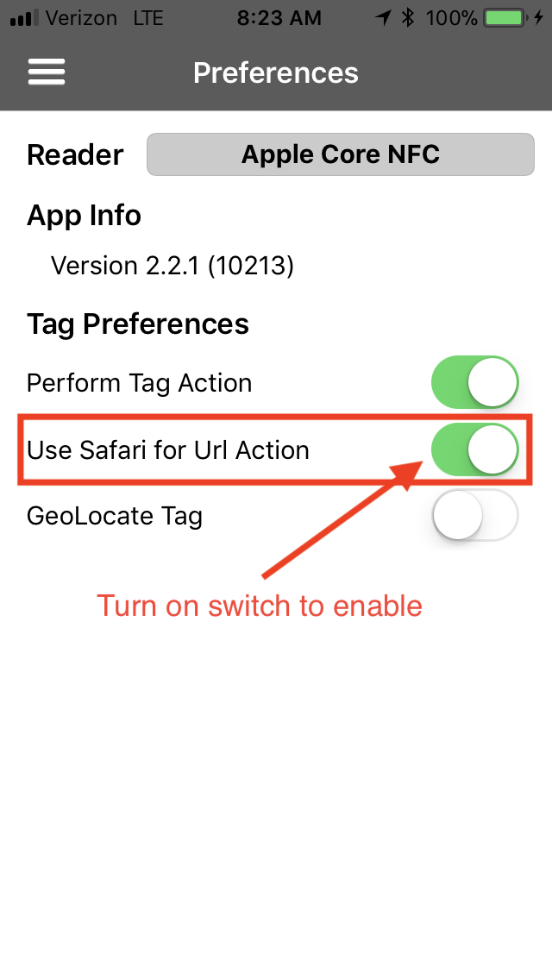Click the battery icon in the status bar

click(505, 16)
